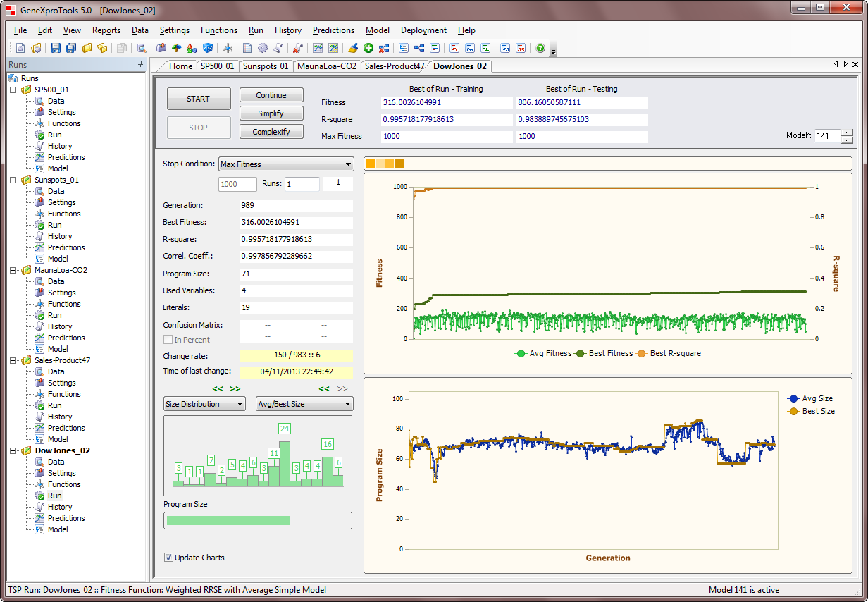Screen dimensions: 868x602
Task: Open Predictions under the Sunspots_01 run
Action: coord(66,247)
